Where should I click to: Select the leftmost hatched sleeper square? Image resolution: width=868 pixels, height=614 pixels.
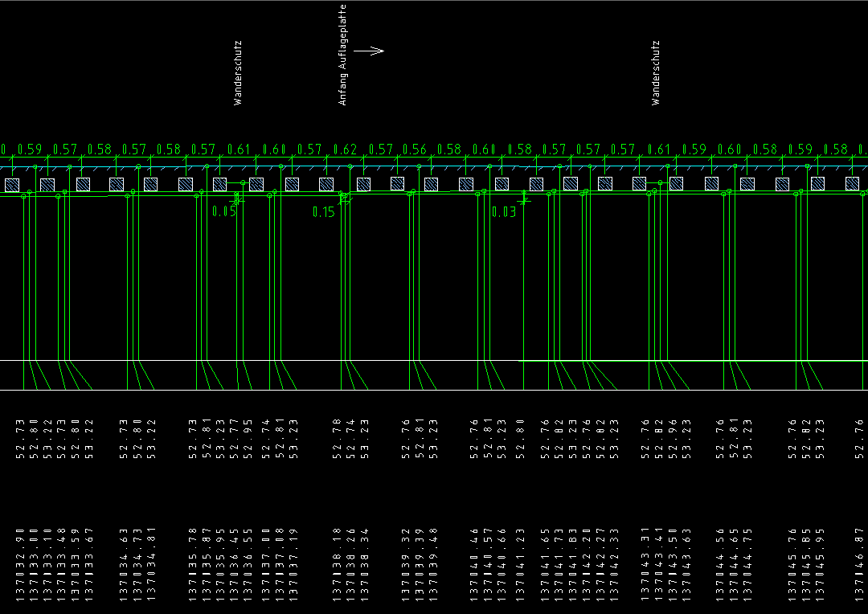click(x=12, y=185)
